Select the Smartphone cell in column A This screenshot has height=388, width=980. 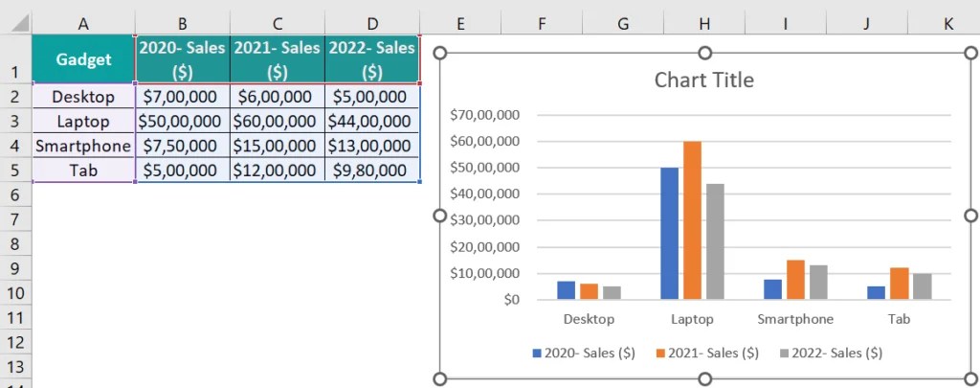coord(83,146)
